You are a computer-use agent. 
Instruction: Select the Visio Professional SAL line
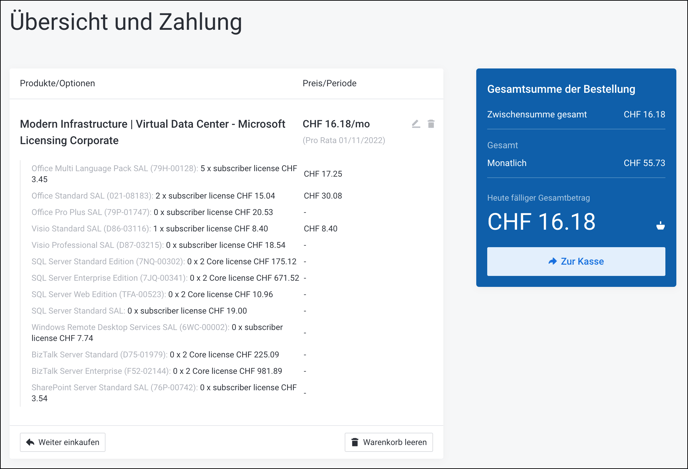coord(158,245)
